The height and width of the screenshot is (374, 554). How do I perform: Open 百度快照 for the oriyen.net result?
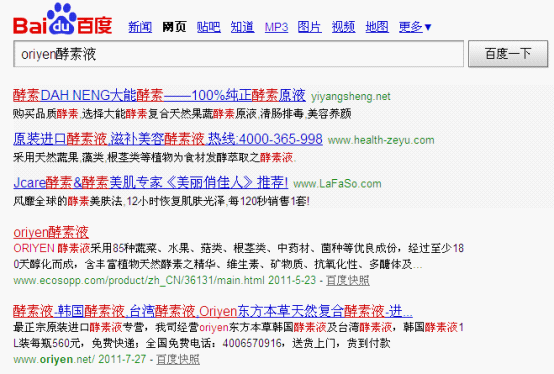click(x=178, y=360)
